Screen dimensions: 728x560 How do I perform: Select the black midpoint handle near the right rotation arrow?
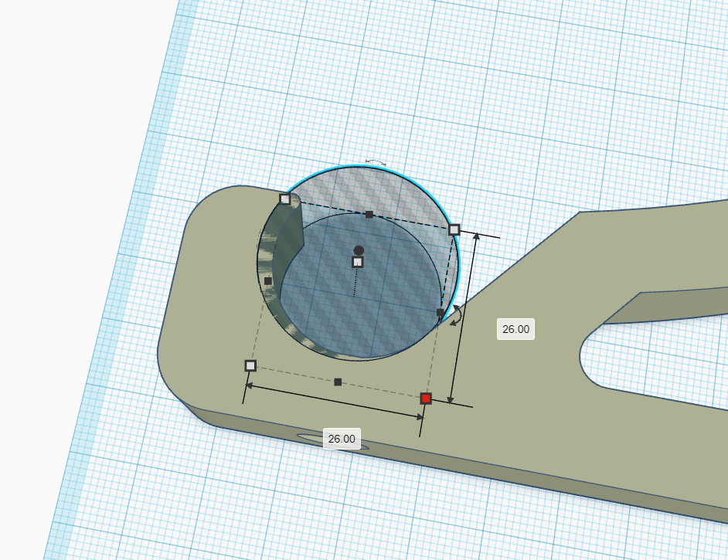tap(441, 312)
